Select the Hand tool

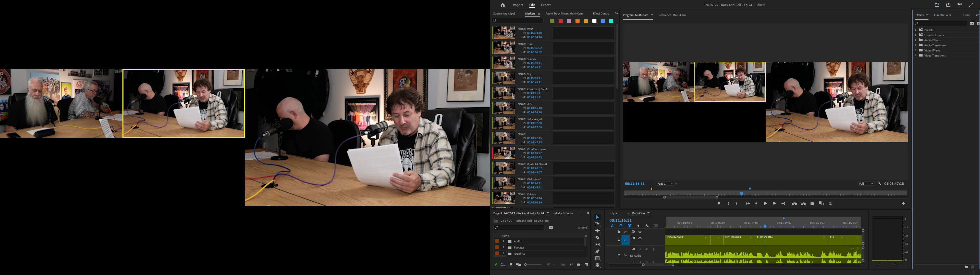coord(597,265)
